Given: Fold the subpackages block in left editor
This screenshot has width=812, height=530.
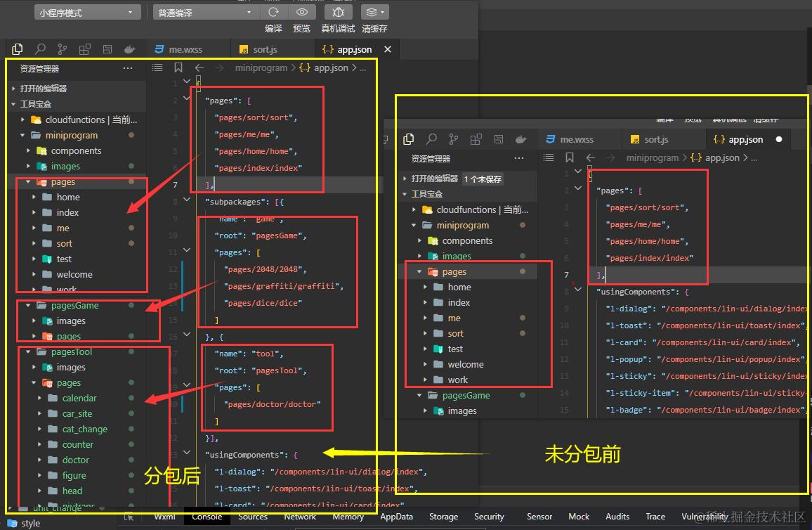Looking at the screenshot, I should [187, 200].
